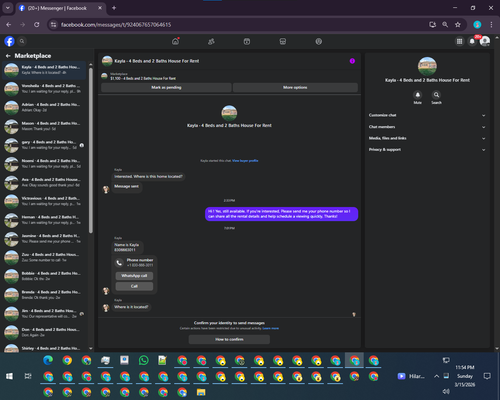Open the Windows Start menu
Screen dimensions: 500x400
pyautogui.click(x=9, y=376)
